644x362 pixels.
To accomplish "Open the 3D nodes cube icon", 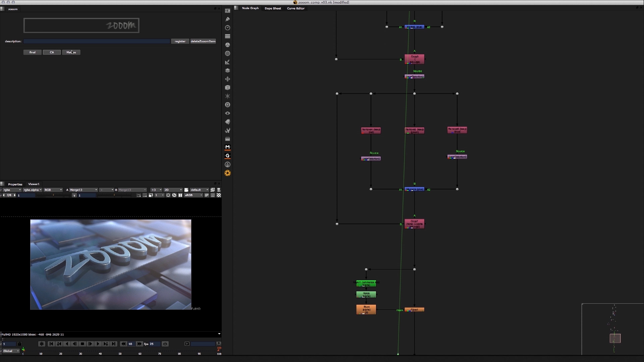I will coord(227,87).
